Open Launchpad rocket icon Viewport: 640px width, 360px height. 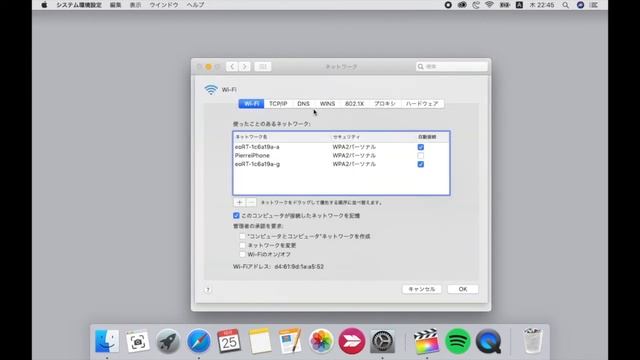click(x=168, y=341)
